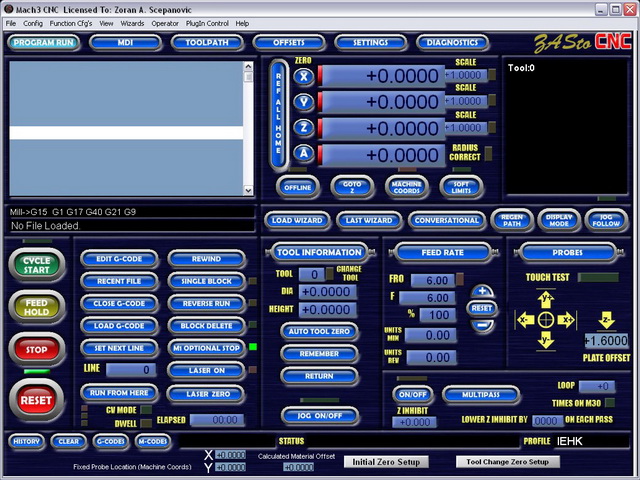Viewport: 640px width, 480px height.
Task: Click the red Stop button
Action: (x=37, y=349)
